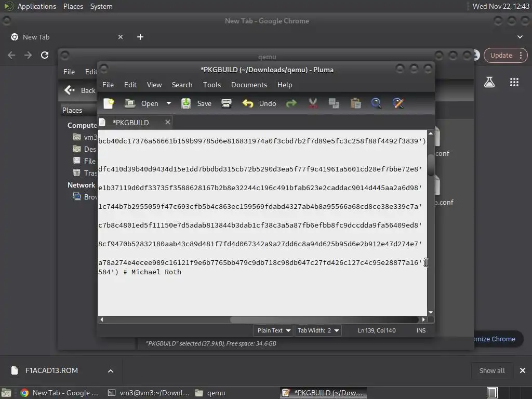Switch to qemu folder in taskbar
532x399 pixels.
pyautogui.click(x=210, y=393)
